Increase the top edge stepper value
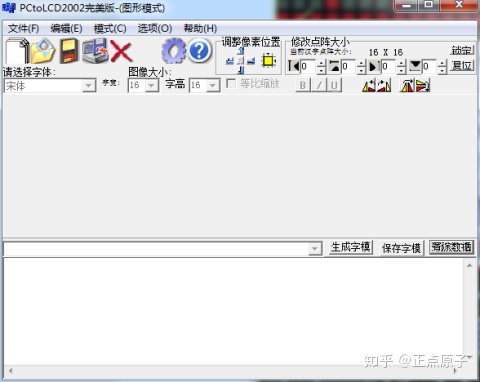Viewport: 480px width, 382px height. pyautogui.click(x=362, y=63)
